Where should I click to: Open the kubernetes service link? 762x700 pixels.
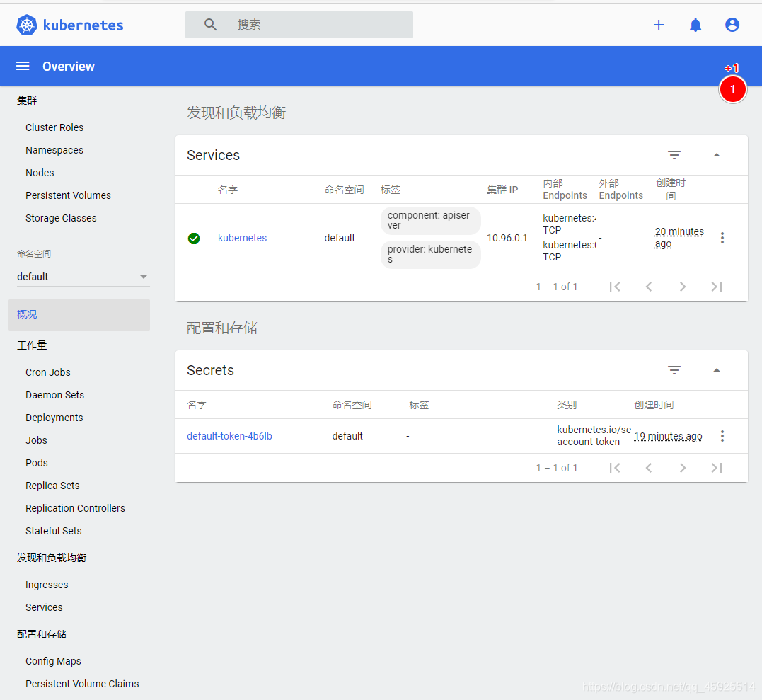click(242, 238)
